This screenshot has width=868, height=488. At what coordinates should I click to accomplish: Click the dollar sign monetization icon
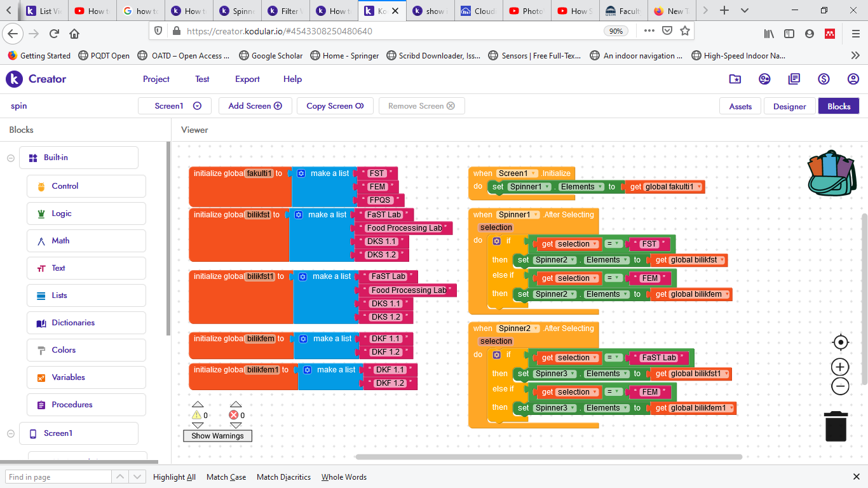click(824, 79)
